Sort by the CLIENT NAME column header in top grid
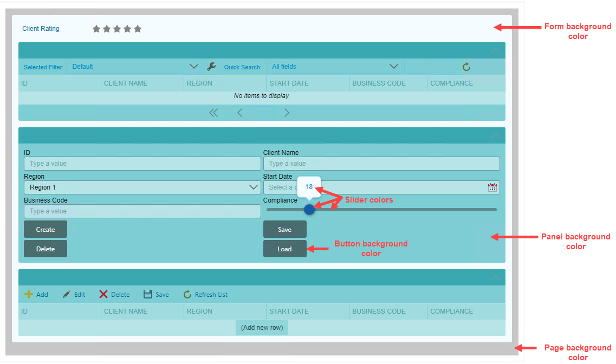616x364 pixels. point(126,83)
